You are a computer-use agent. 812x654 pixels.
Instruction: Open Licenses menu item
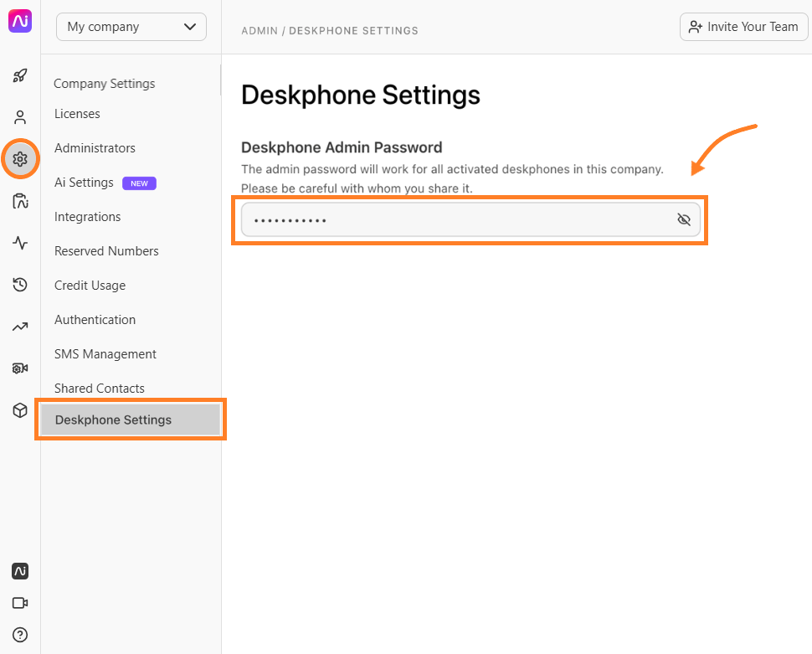(x=77, y=114)
